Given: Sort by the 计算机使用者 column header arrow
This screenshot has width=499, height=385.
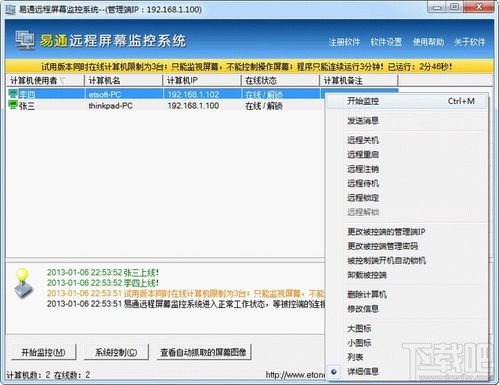Looking at the screenshot, I should tap(63, 80).
